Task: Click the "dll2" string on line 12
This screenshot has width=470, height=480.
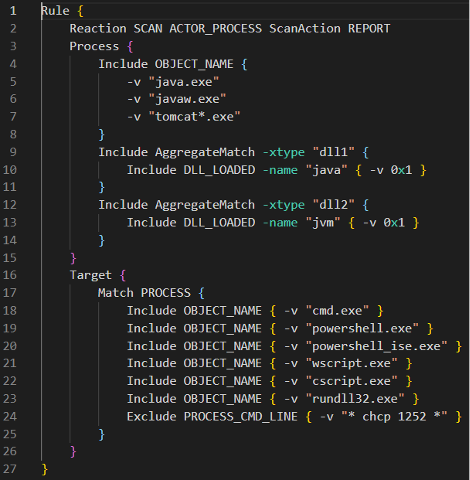Action: (x=334, y=205)
